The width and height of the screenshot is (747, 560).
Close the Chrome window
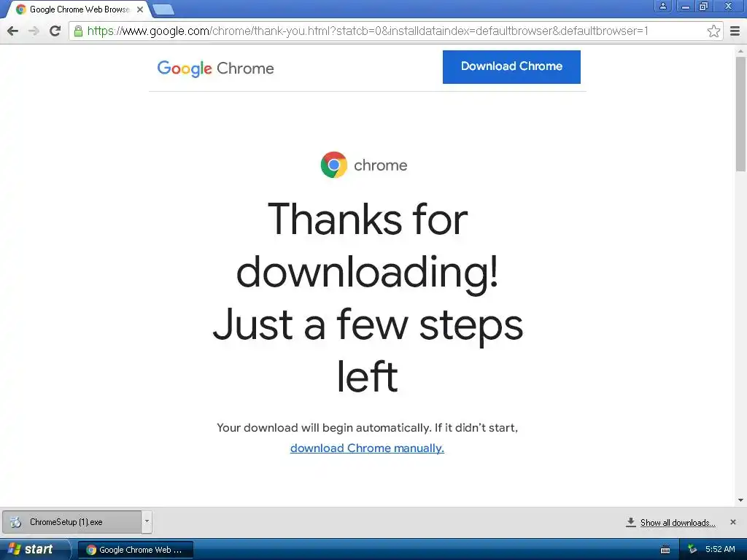coord(729,6)
